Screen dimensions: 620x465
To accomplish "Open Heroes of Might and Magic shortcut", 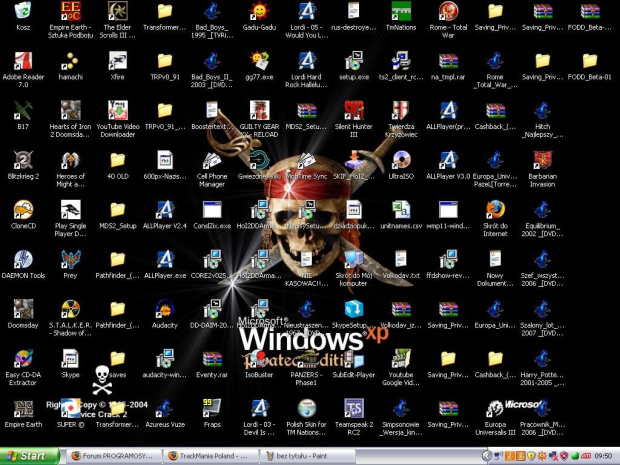I will point(70,160).
